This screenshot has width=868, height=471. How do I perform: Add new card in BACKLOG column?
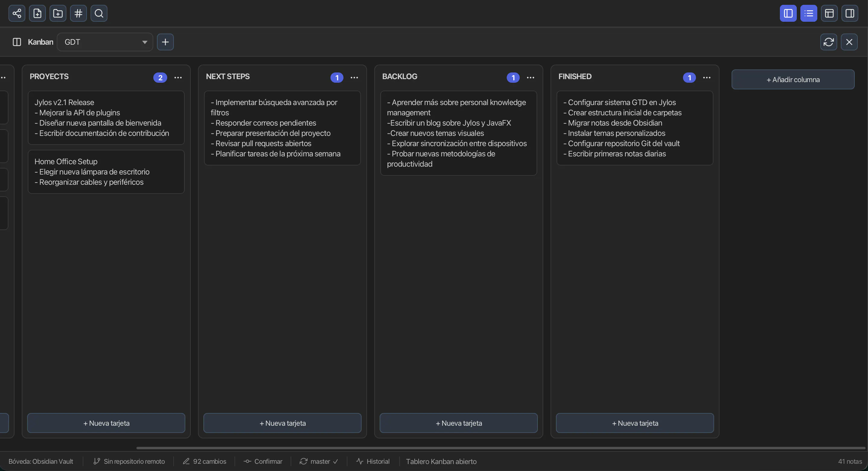click(x=459, y=423)
